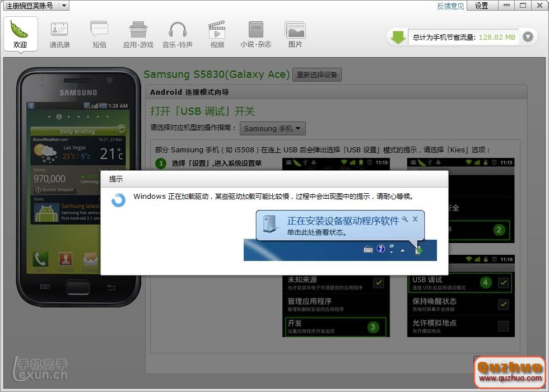Image resolution: width=549 pixels, height=392 pixels.
Task: Toggle the 未知来源 checkbox in guide image
Action: [379, 282]
